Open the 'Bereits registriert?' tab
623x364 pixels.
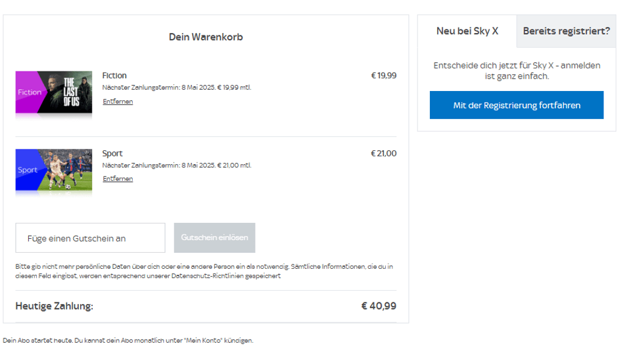[566, 31]
